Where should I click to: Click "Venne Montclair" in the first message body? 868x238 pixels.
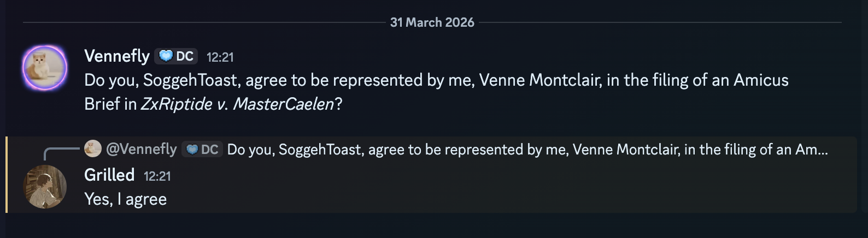coord(540,80)
